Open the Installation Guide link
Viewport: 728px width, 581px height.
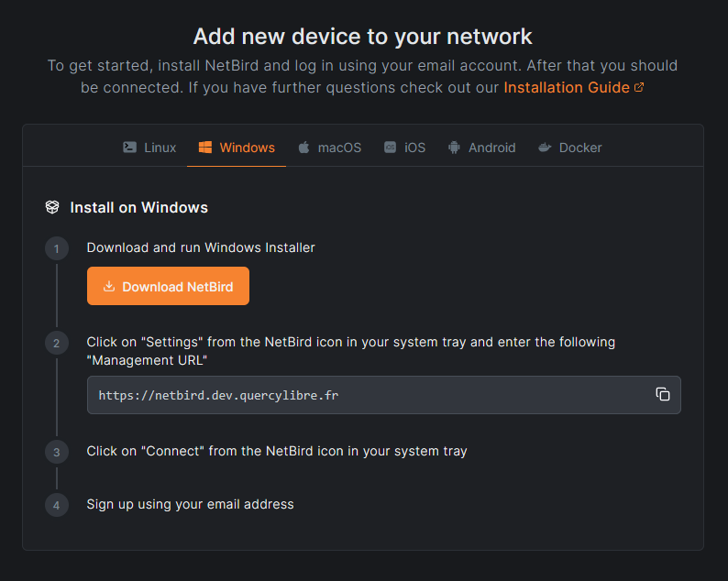tap(567, 88)
